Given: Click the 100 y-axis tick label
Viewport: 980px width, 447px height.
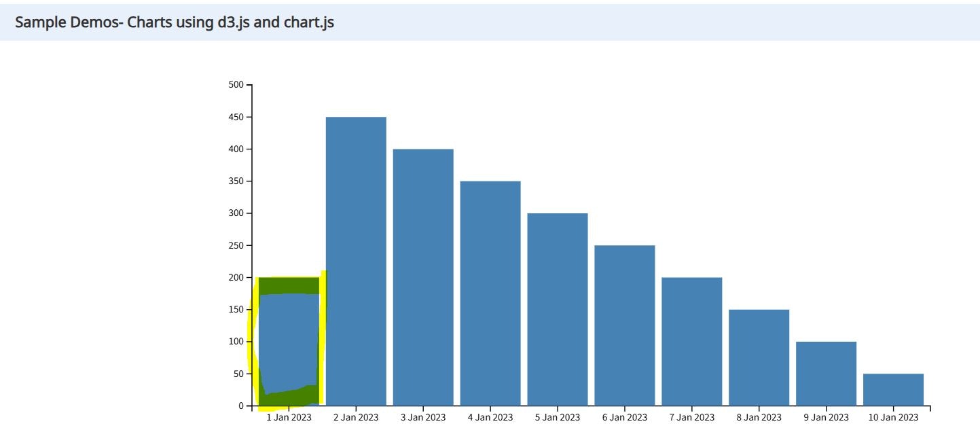Looking at the screenshot, I should coord(236,342).
